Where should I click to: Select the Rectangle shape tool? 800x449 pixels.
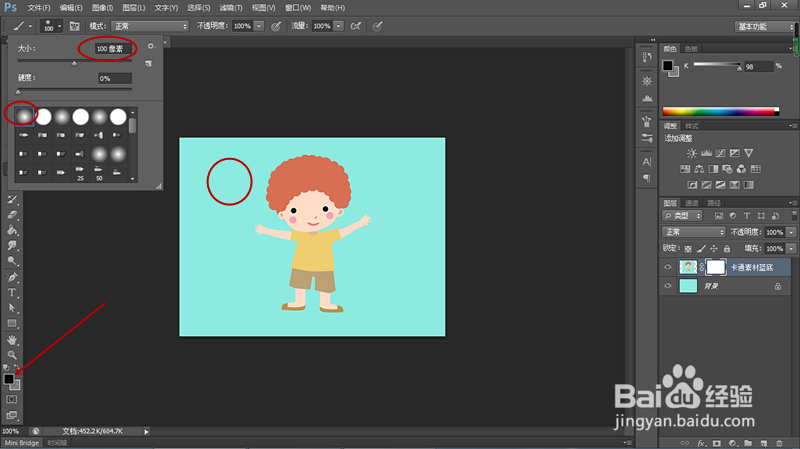tap(12, 323)
